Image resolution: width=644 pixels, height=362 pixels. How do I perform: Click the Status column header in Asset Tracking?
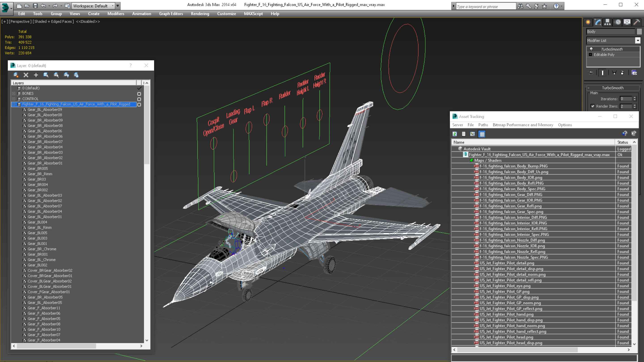623,142
